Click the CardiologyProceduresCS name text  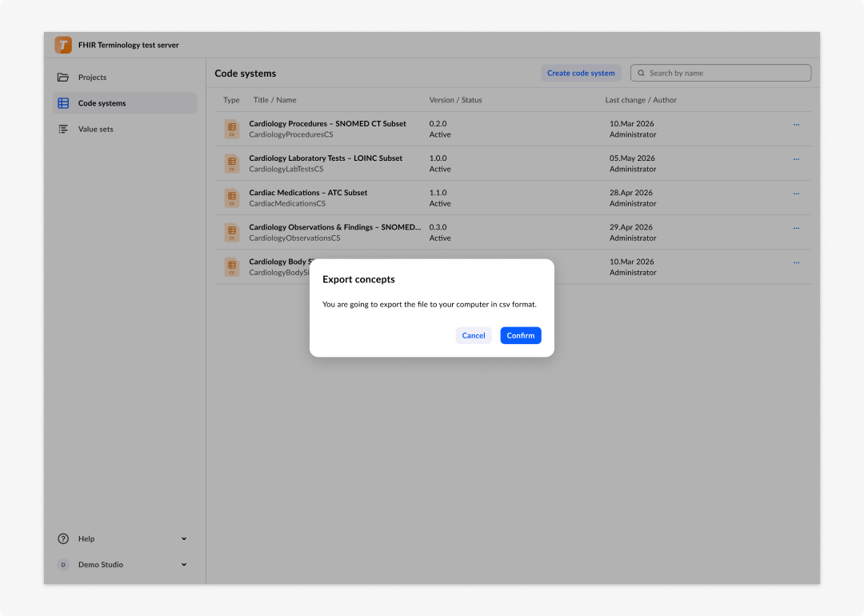pos(291,134)
